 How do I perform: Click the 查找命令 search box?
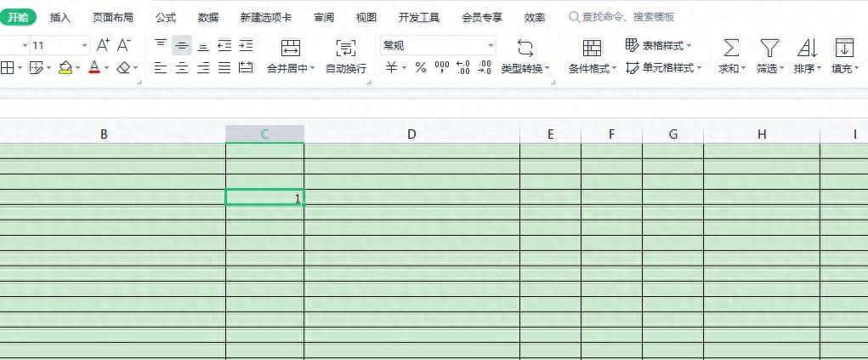(x=622, y=17)
